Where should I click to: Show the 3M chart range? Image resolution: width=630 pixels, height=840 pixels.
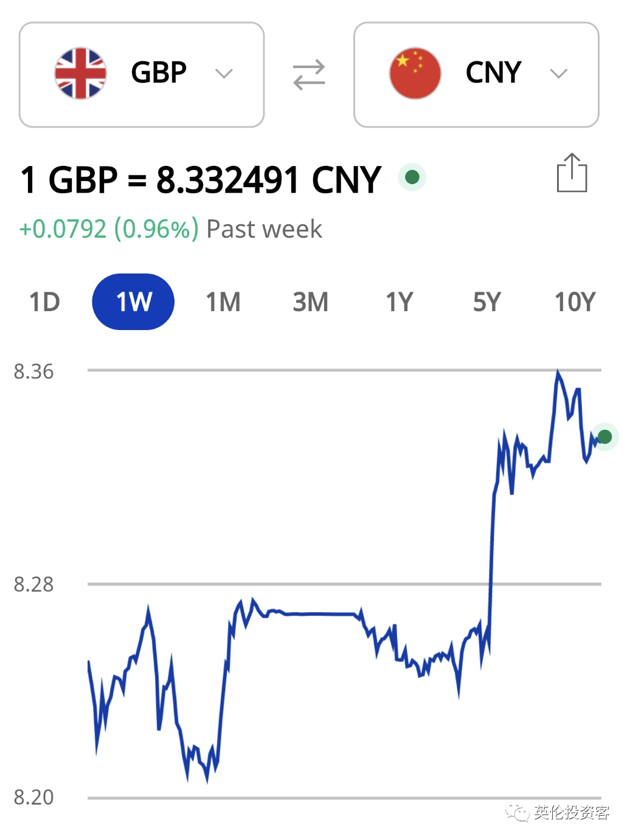[311, 301]
